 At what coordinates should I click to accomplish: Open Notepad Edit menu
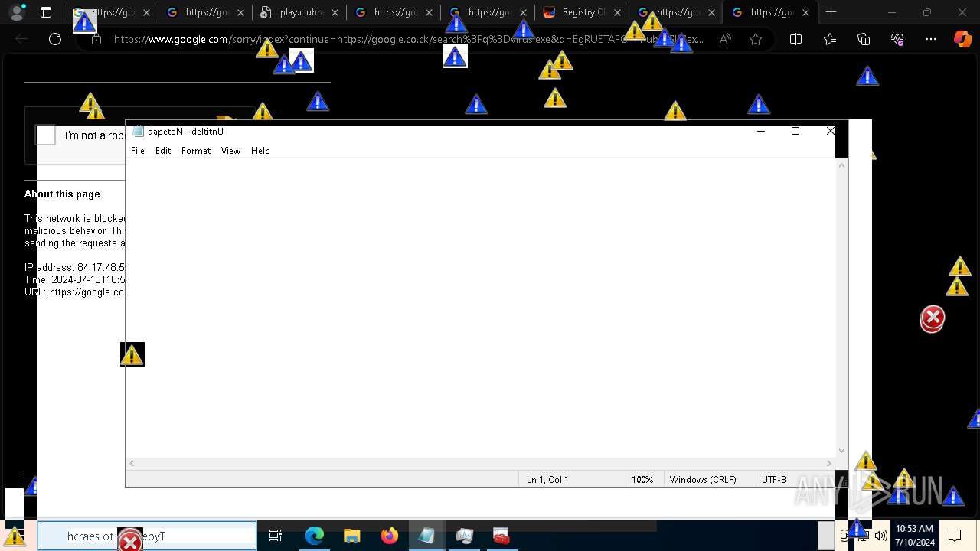pos(163,151)
